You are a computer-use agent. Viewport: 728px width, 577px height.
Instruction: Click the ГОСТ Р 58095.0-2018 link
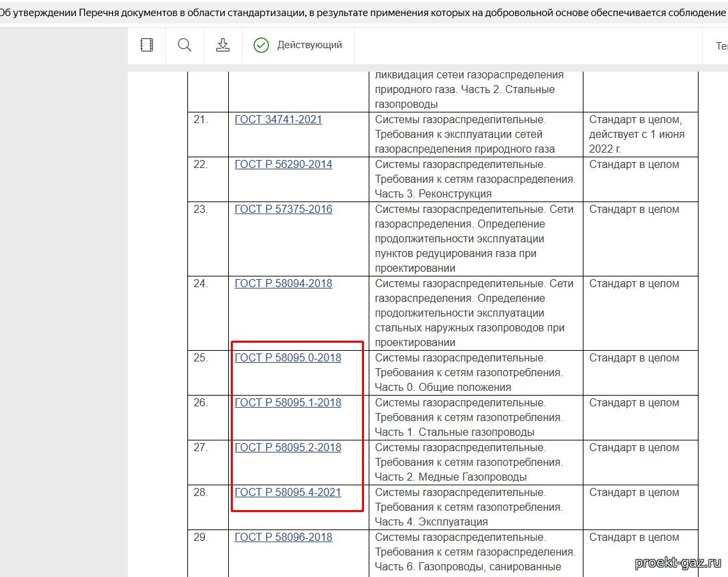click(288, 358)
